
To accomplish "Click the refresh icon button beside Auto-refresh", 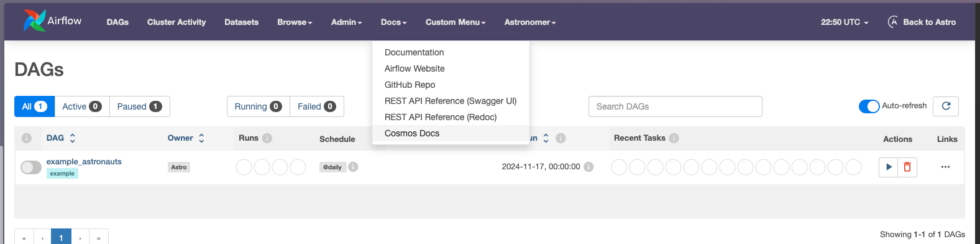I will pos(946,106).
